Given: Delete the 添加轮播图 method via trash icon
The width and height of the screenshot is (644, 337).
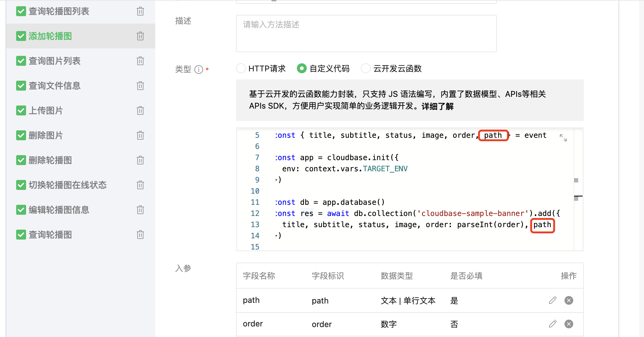Looking at the screenshot, I should 140,36.
